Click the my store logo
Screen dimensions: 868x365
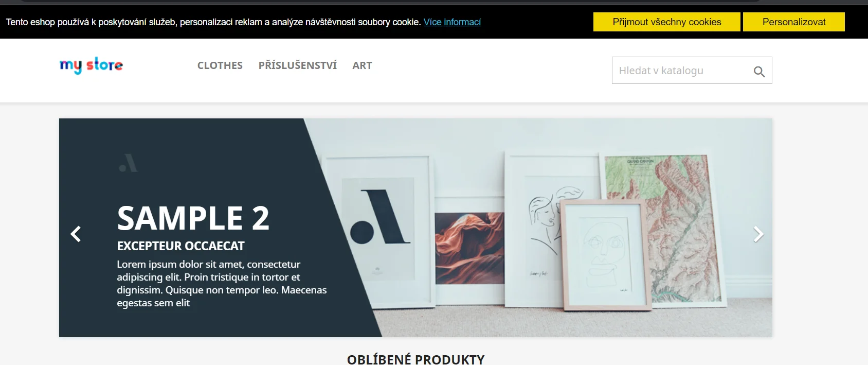[91, 65]
